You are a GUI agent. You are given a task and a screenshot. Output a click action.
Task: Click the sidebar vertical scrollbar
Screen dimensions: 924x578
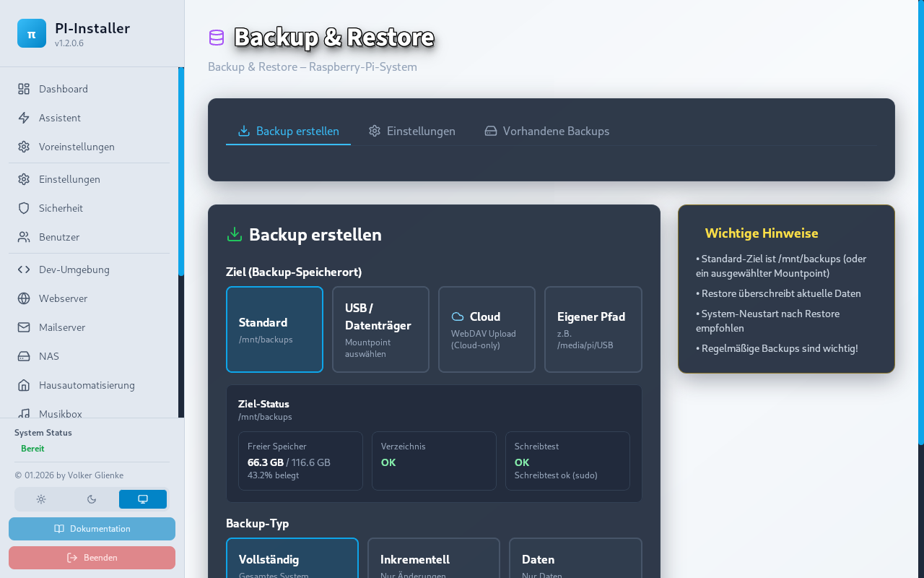[x=181, y=171]
